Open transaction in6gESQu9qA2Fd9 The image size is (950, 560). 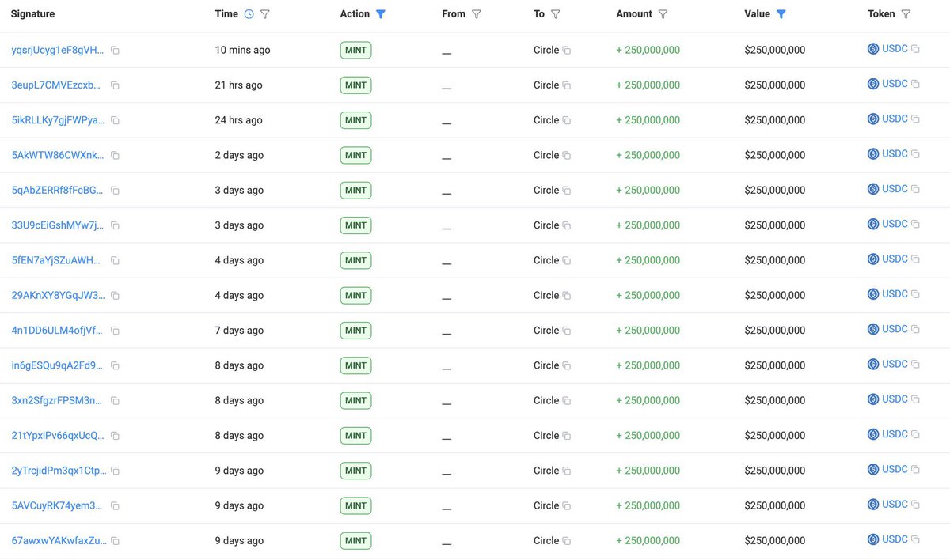pyautogui.click(x=57, y=365)
